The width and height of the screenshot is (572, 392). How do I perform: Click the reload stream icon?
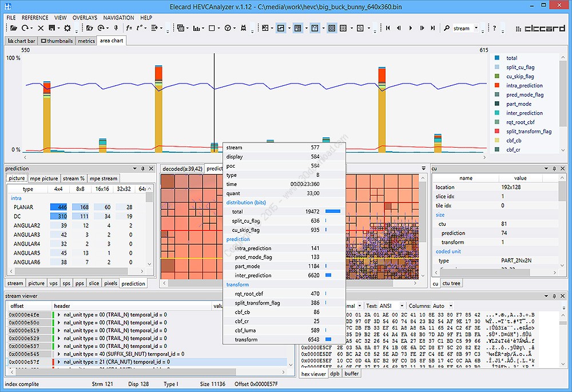[x=25, y=28]
